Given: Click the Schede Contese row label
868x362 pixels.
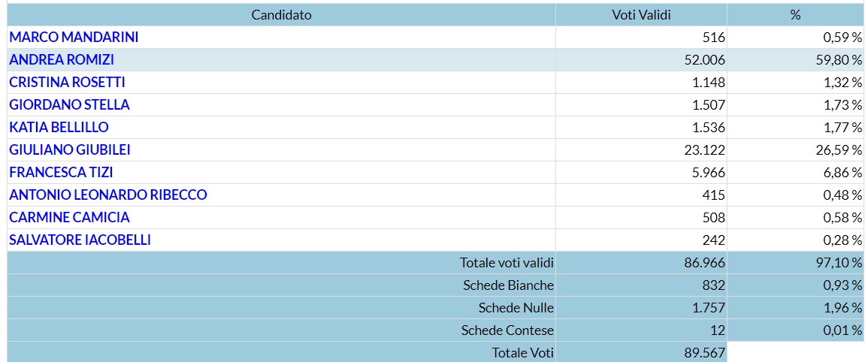Looking at the screenshot, I should click(507, 330).
